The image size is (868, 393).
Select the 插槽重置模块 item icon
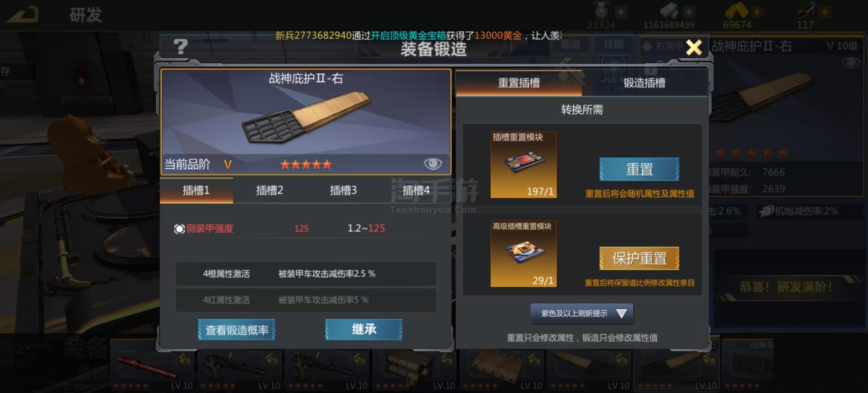click(x=524, y=165)
